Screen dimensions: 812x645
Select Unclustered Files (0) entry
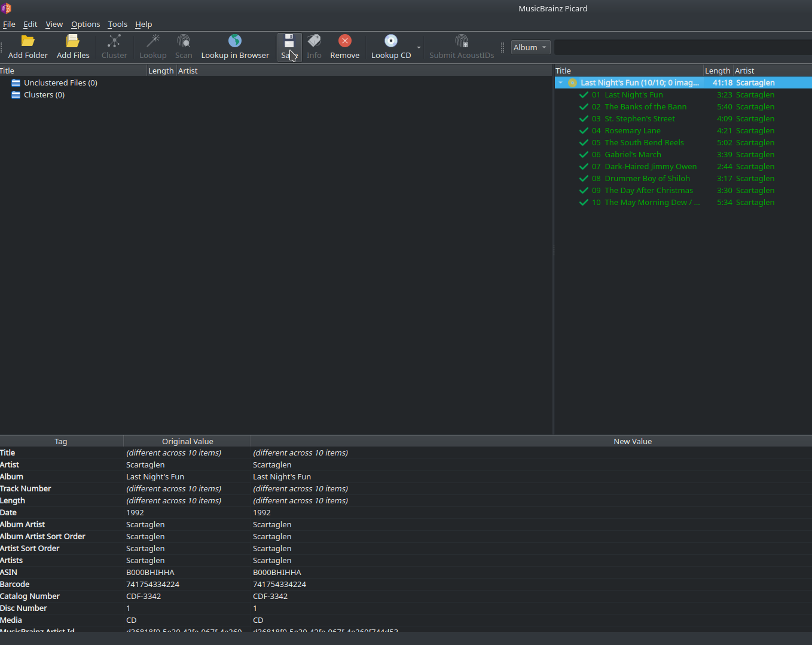[x=60, y=83]
